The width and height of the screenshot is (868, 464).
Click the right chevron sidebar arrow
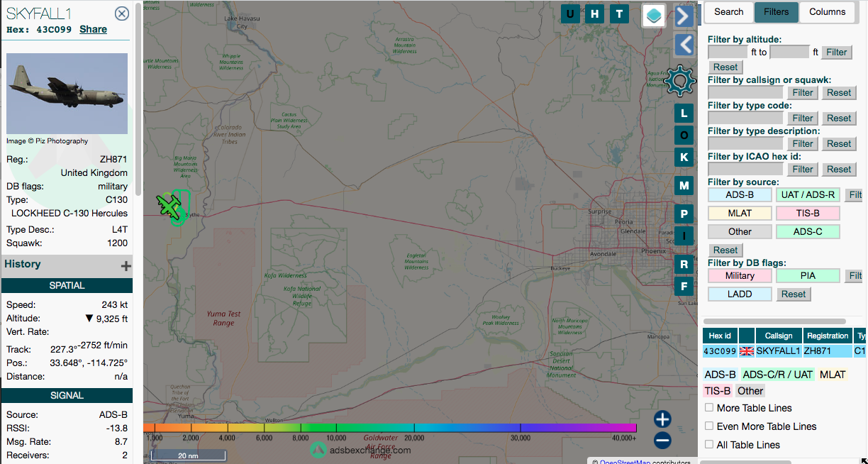coord(684,16)
